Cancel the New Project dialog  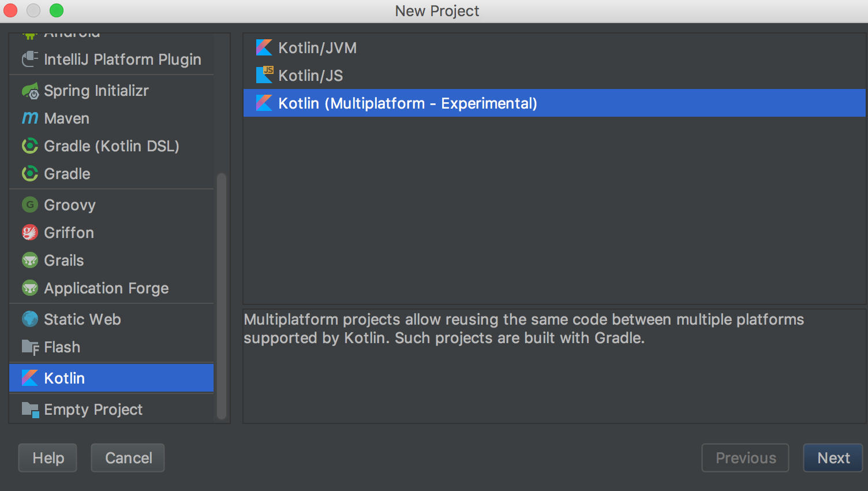coord(128,458)
